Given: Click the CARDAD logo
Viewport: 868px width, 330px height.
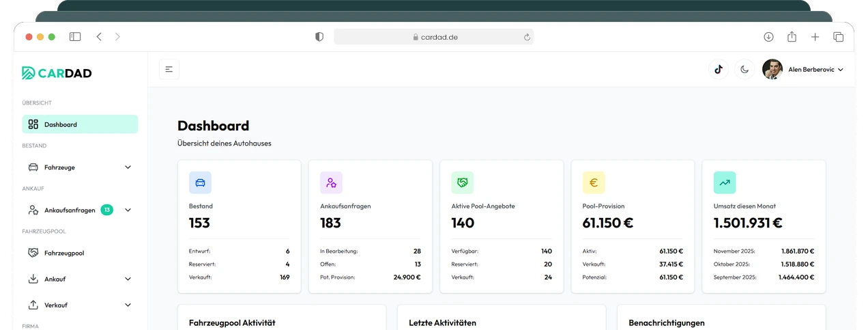Looking at the screenshot, I should (57, 73).
